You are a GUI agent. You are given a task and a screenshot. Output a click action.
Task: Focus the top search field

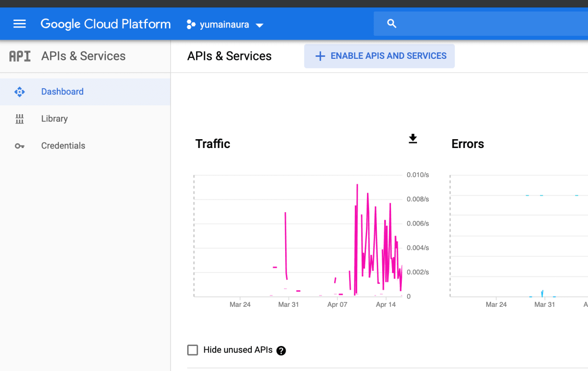(x=481, y=24)
